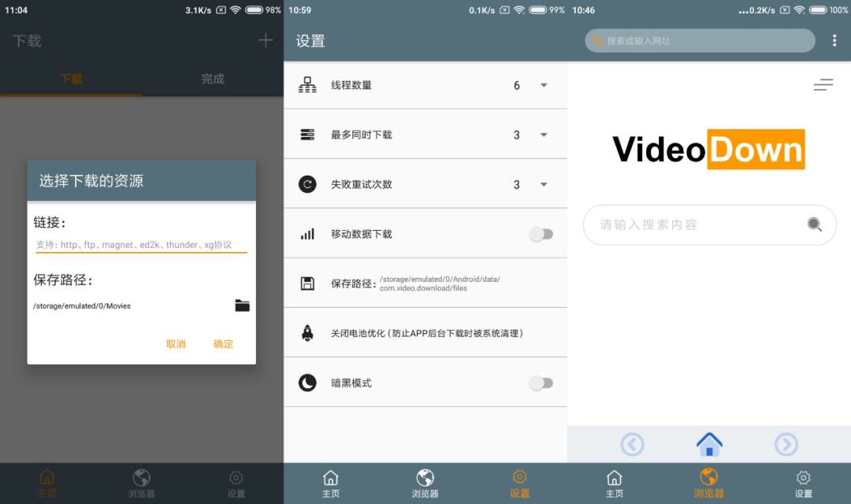The height and width of the screenshot is (504, 851).
Task: Switch to the 完成 tab
Action: 213,80
